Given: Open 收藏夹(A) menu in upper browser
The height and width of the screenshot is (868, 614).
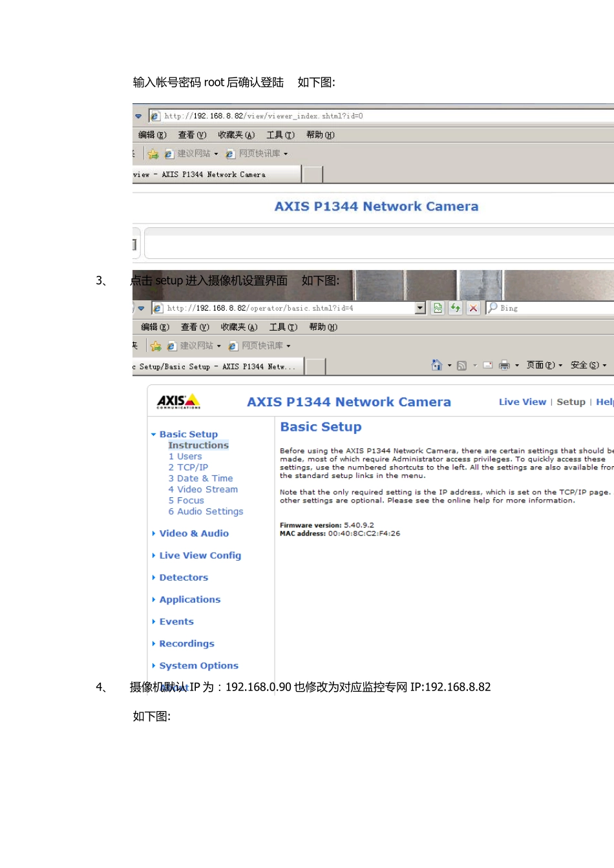Looking at the screenshot, I should click(x=237, y=135).
